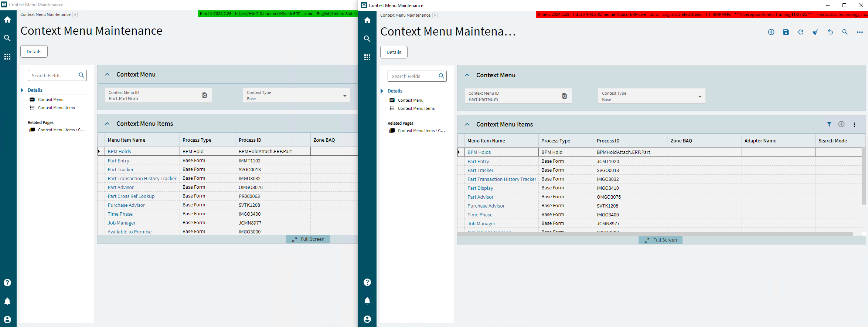Open notifications bell in right window
Screen dimensions: 868x327
(367, 301)
